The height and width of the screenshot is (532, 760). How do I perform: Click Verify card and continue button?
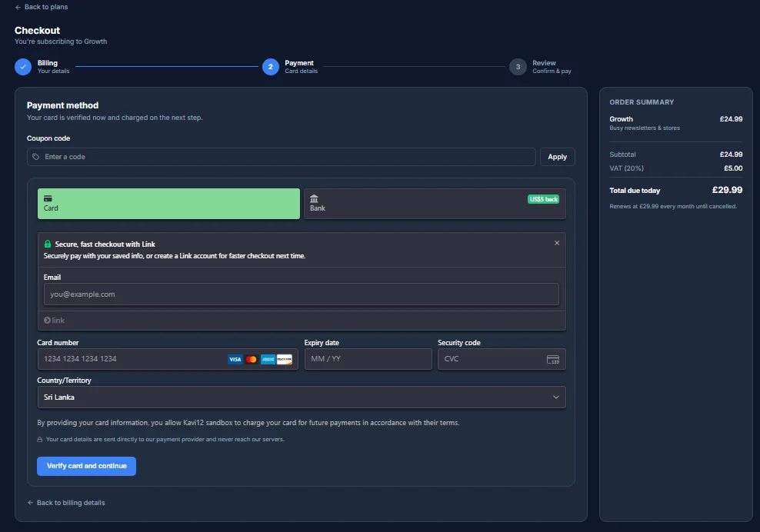pyautogui.click(x=86, y=466)
